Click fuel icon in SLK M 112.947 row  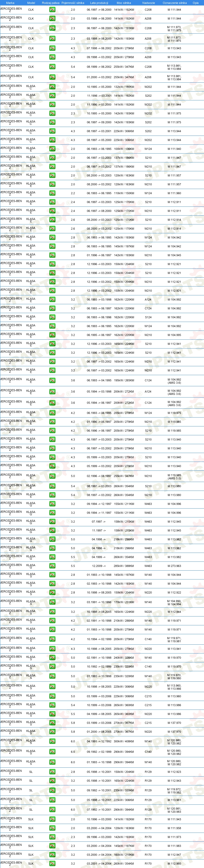pos(52,855)
